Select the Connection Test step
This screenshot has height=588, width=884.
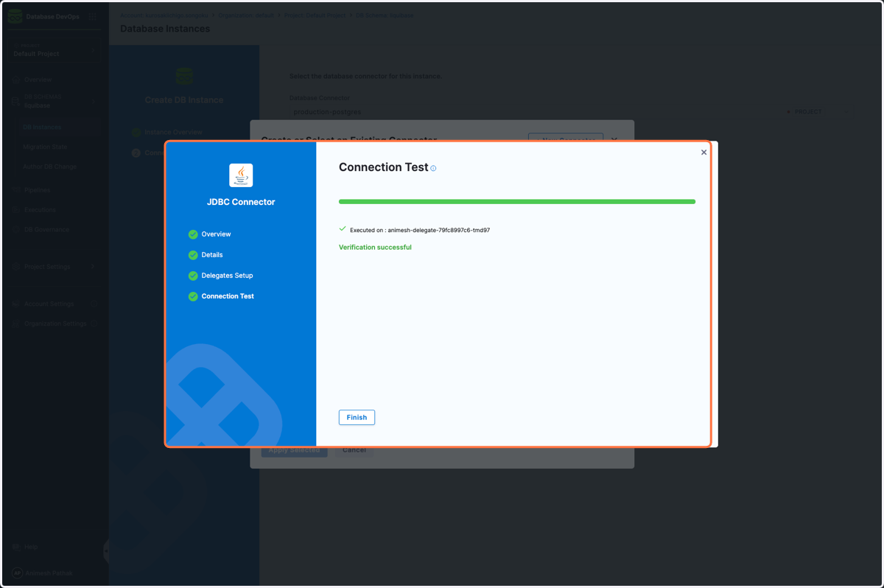click(x=228, y=296)
